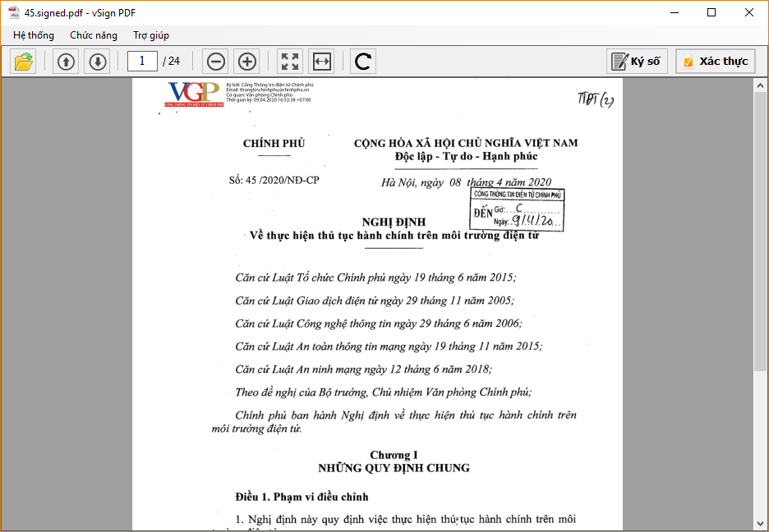Click the VGP logo signature stamp
The height and width of the screenshot is (532, 769).
[195, 94]
